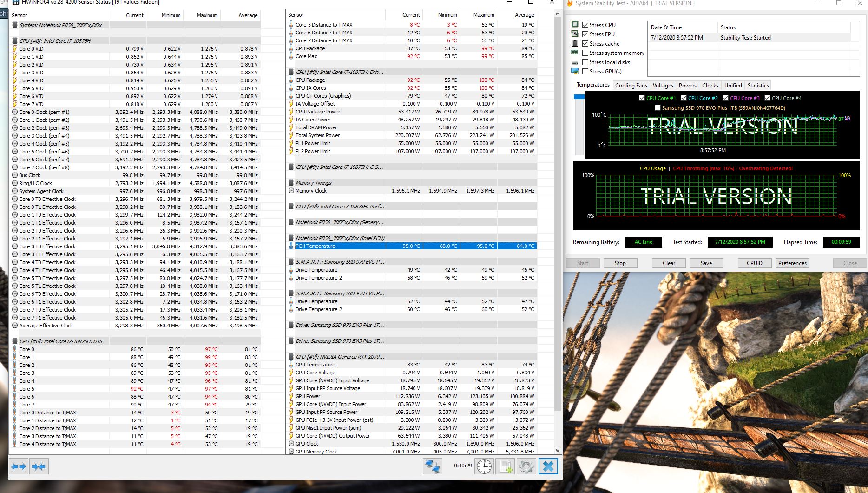Click Drive Temperature 2 thermometer icon at 58 °C
868x493 pixels.
pos(291,278)
